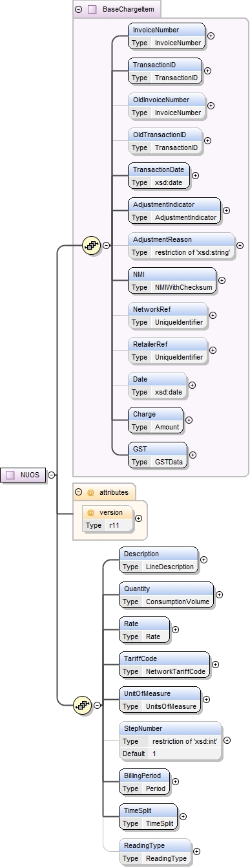Select the TransactionDate element box
This screenshot has height=868, width=250.
[159, 176]
